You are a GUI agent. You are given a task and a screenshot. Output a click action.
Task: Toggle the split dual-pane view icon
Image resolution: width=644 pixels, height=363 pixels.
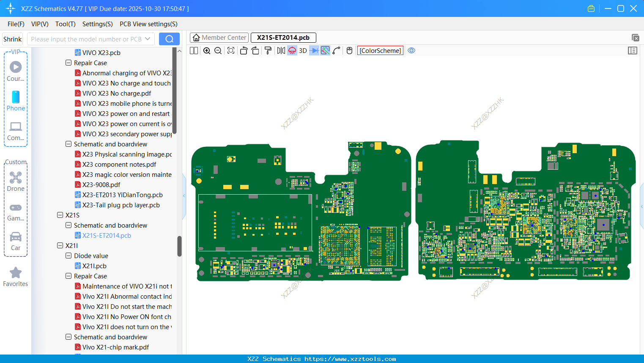point(194,51)
